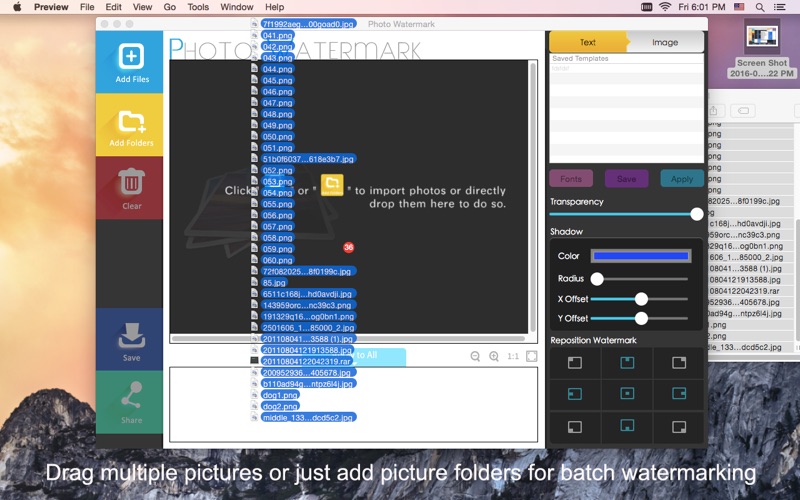Click the vertical scrollbar of preview area
Viewport: 800px width, 500px height.
533,196
